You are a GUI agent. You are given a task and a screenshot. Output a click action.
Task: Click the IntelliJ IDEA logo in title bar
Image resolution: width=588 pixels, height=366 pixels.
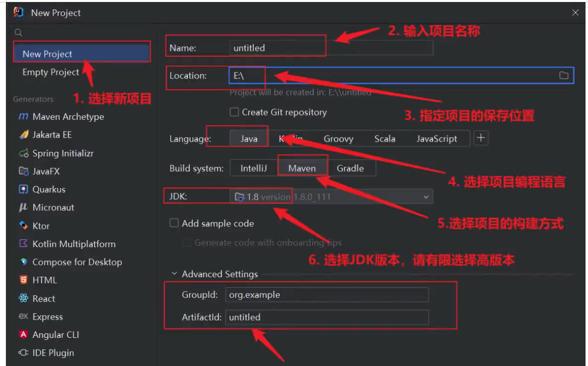[18, 12]
